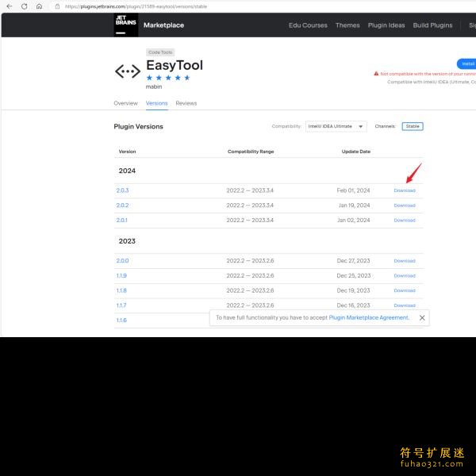
Task: Download version 1.1.8 from Dec 19, 2023
Action: (x=405, y=291)
